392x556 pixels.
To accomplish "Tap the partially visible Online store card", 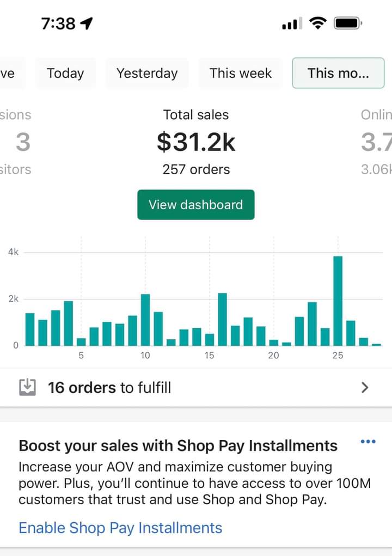I will [x=376, y=142].
